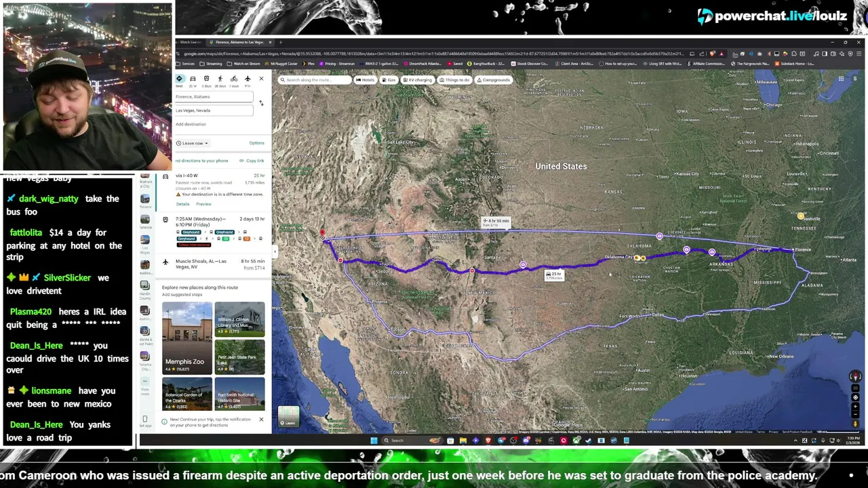Edit the Las Vegas, Nevada destination field
The height and width of the screenshot is (488, 868).
[x=214, y=110]
